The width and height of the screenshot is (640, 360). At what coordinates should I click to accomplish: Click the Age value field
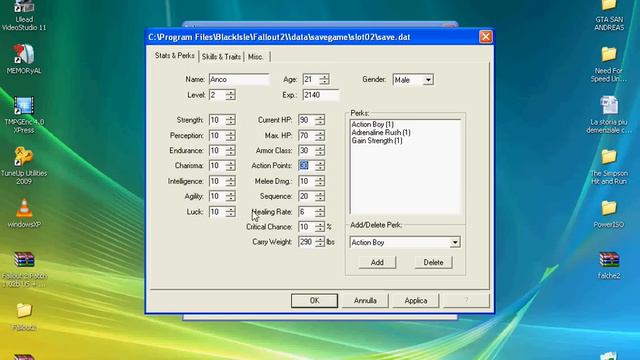pos(311,79)
